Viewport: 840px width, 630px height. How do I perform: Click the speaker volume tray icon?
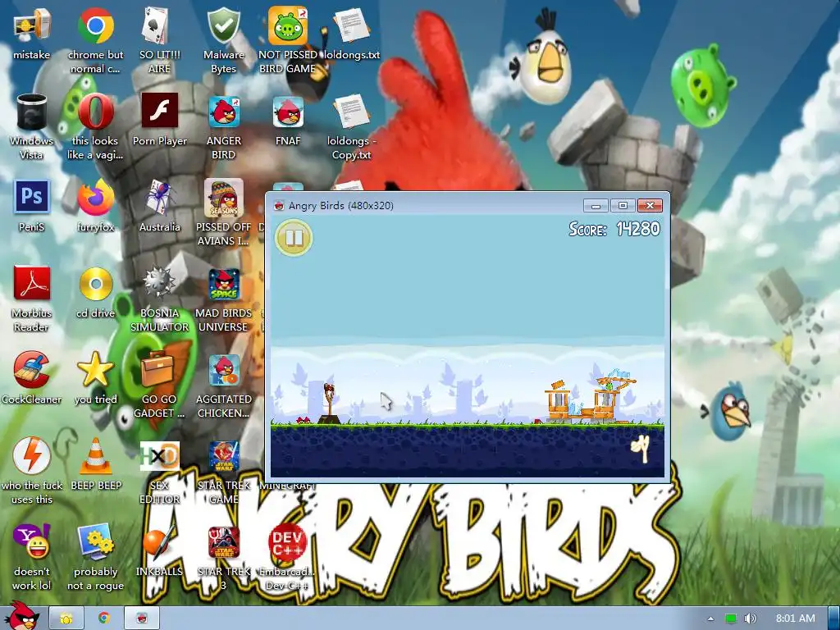tap(750, 619)
